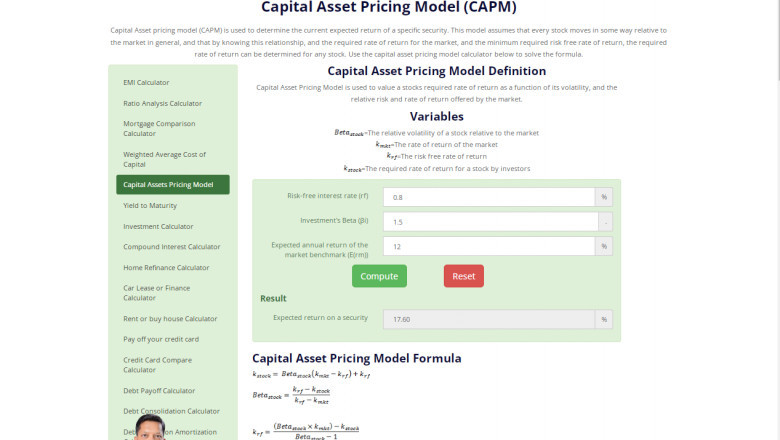The width and height of the screenshot is (780, 440).
Task: Click the person thumbnail at page bottom
Action: [x=160, y=427]
